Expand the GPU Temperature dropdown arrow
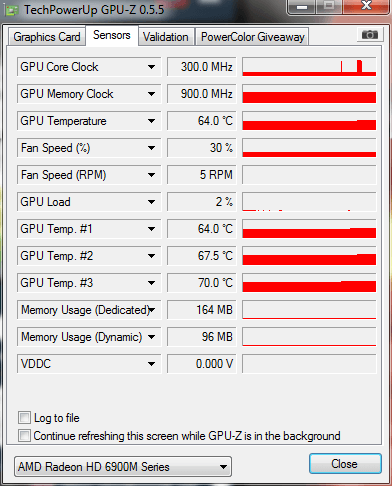This screenshot has width=392, height=486. click(x=152, y=121)
